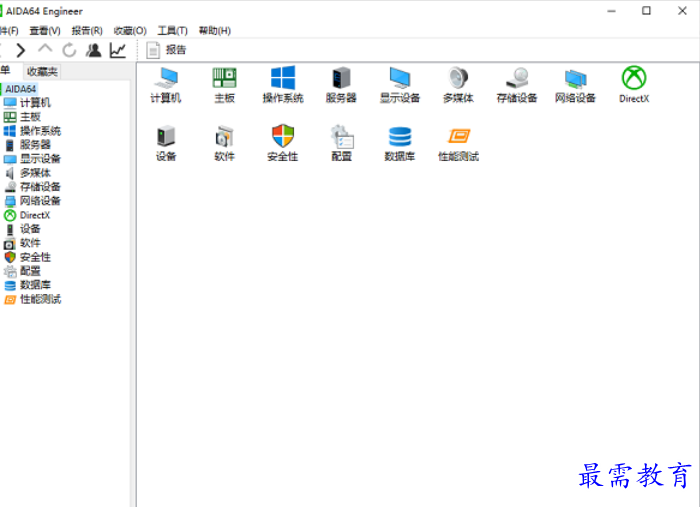The width and height of the screenshot is (700, 507).
Task: Click the up-level arrow in toolbar
Action: (45, 49)
